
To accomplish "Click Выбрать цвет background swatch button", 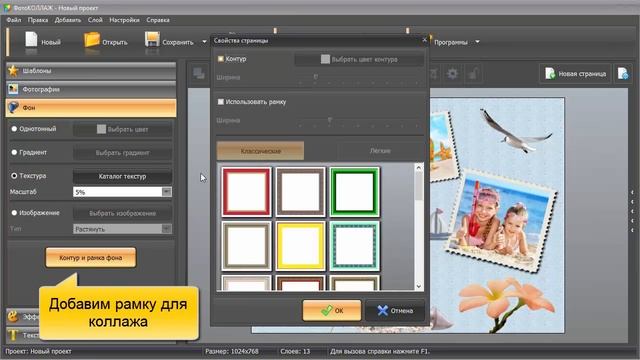I will point(122,129).
